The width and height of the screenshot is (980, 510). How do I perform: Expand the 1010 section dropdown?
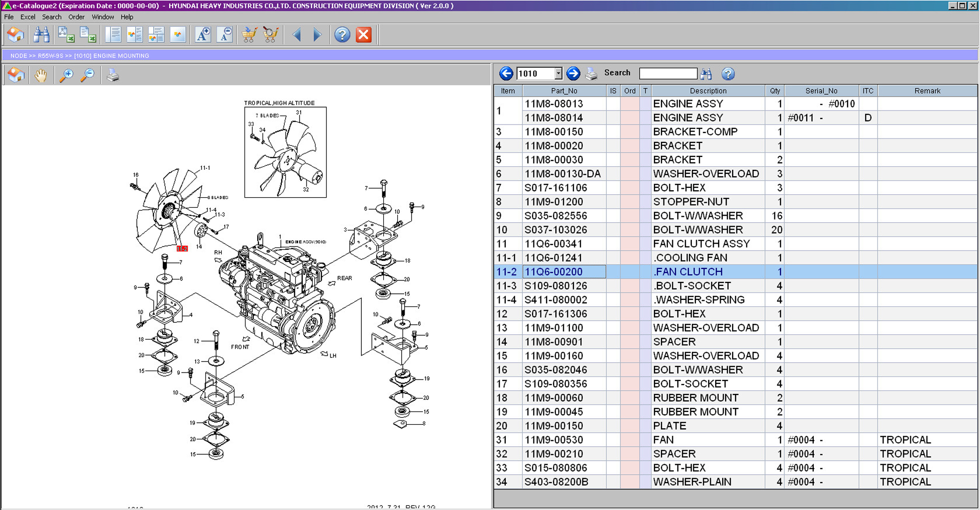tap(558, 73)
